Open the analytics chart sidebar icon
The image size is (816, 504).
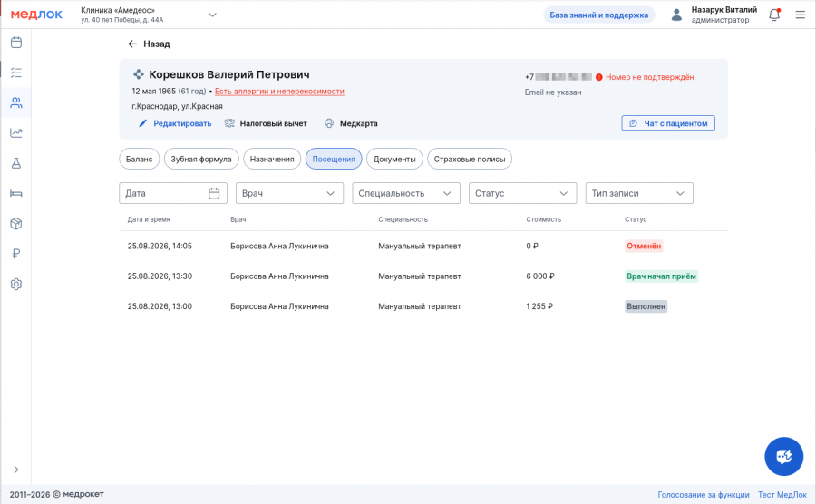pos(16,132)
